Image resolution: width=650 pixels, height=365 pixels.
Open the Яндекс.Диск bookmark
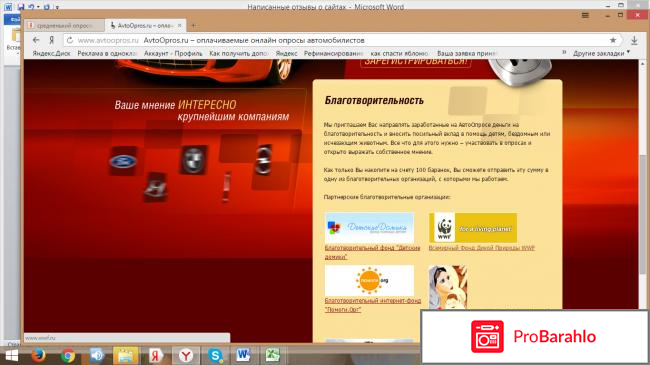[x=51, y=54]
